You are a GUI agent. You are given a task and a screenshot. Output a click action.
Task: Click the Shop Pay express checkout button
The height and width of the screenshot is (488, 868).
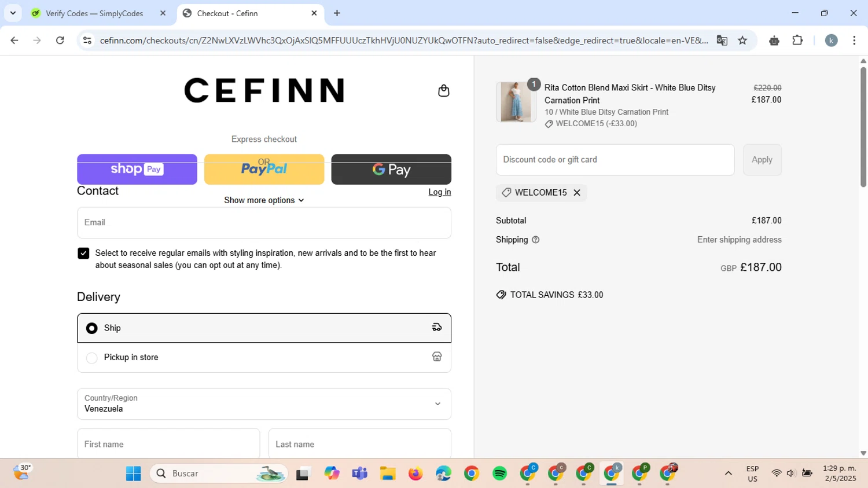click(137, 169)
